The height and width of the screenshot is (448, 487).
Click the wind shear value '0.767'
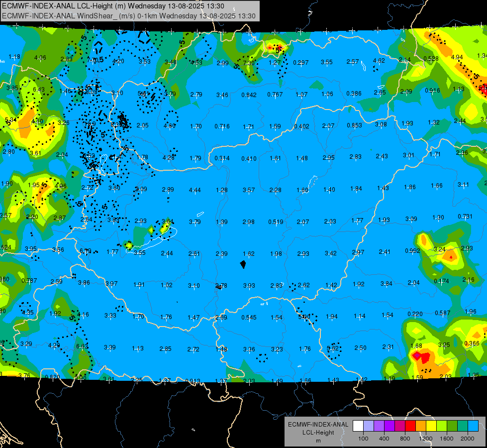[275, 94]
